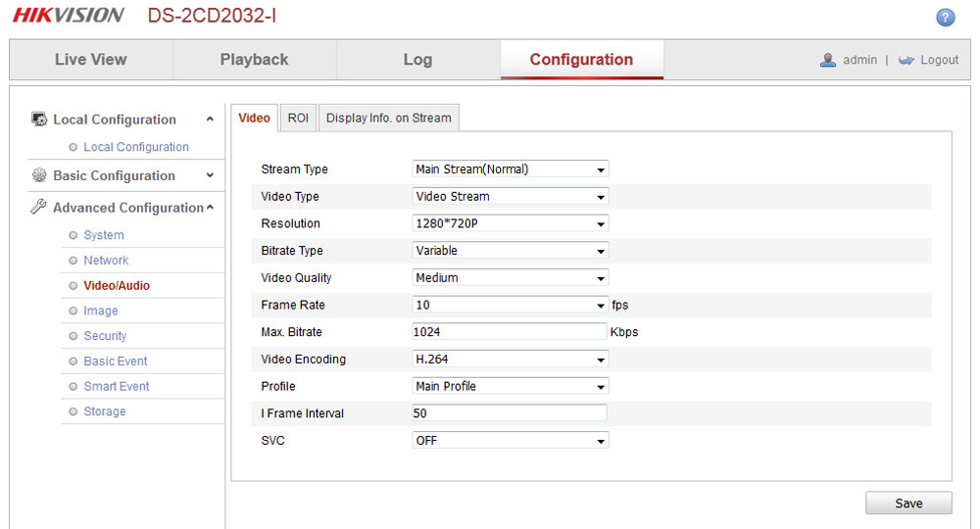Click the Hikvision logo

(x=69, y=15)
